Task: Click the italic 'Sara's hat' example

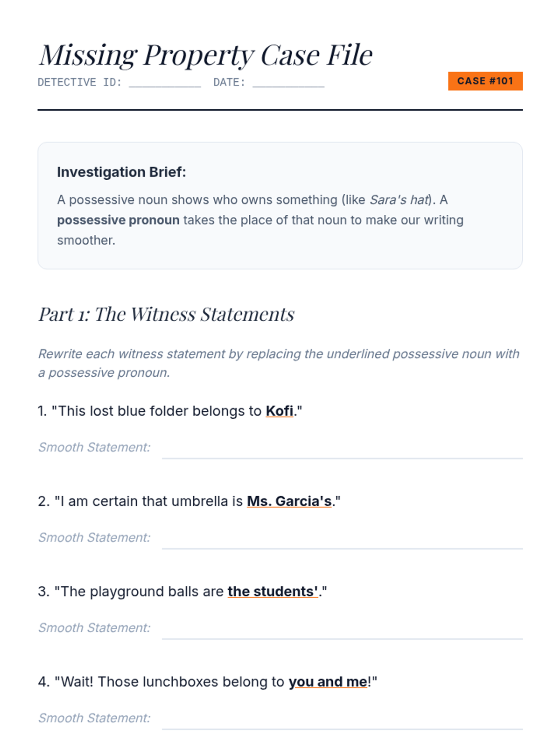Action: (399, 200)
